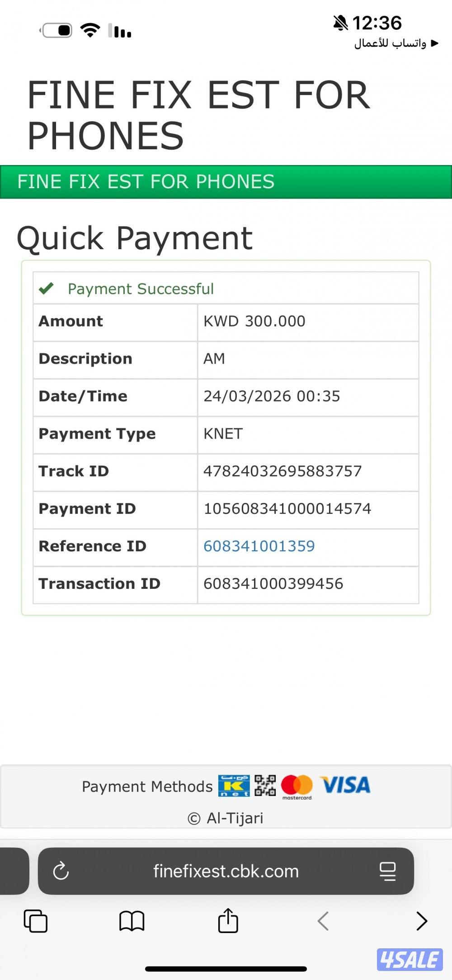Tap the KNET payment logo
This screenshot has height=980, width=452.
coord(234,786)
